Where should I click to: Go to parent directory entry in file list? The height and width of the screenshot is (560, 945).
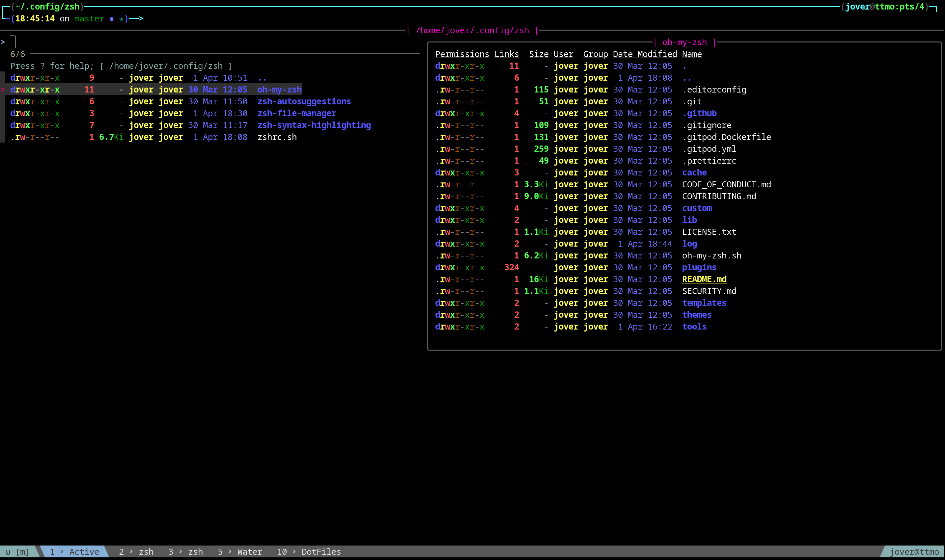point(262,78)
